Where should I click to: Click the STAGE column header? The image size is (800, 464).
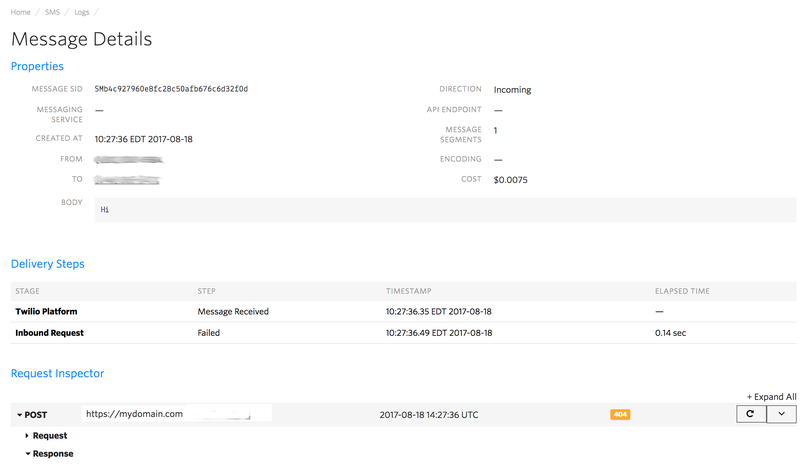tap(27, 291)
